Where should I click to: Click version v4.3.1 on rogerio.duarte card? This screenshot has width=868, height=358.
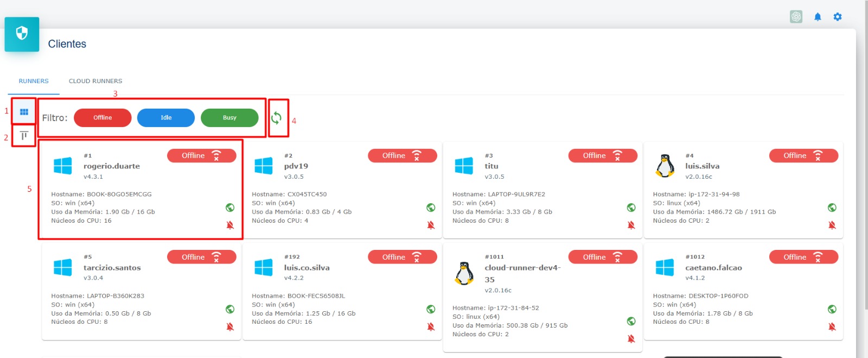point(93,177)
